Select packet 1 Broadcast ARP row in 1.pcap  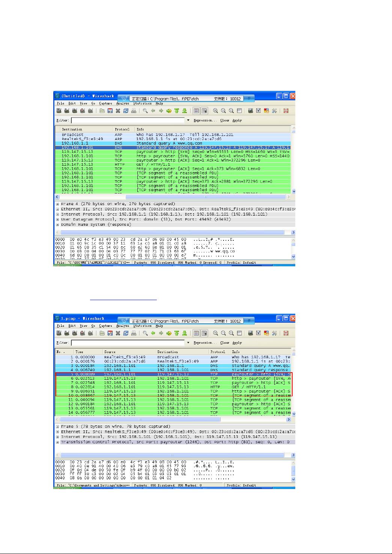point(173,357)
